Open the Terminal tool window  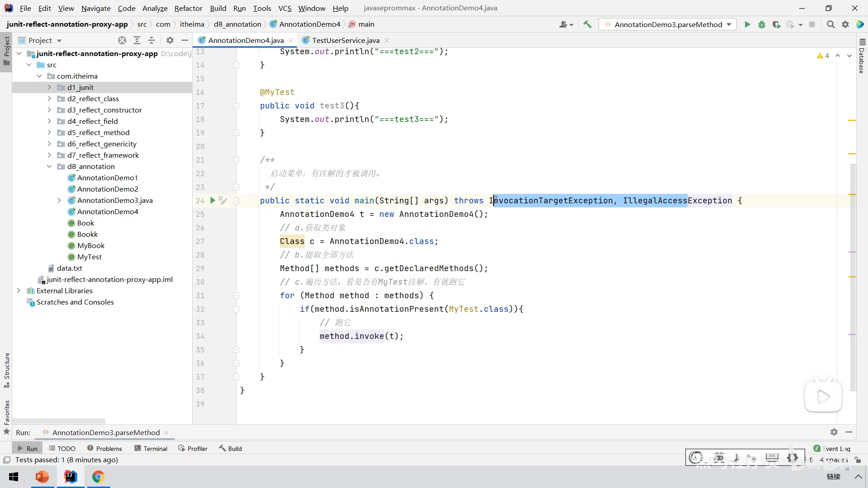tap(151, 448)
